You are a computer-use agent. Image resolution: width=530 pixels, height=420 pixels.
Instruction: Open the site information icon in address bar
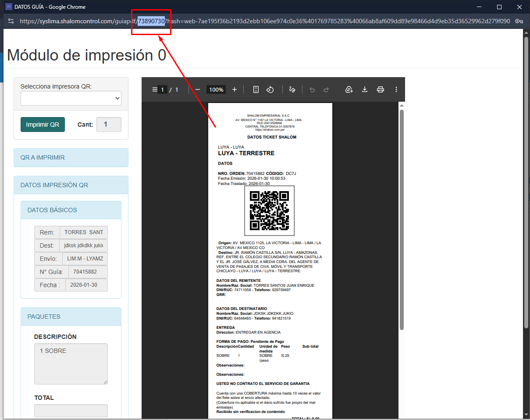coord(11,21)
